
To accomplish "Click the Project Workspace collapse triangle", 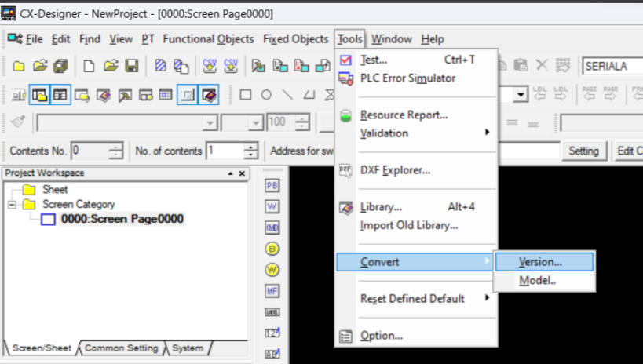I will coord(231,174).
